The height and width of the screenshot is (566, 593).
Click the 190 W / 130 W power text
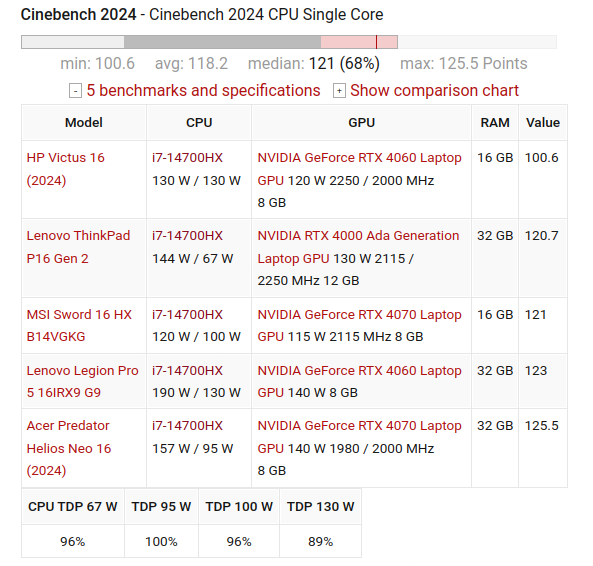pos(196,392)
